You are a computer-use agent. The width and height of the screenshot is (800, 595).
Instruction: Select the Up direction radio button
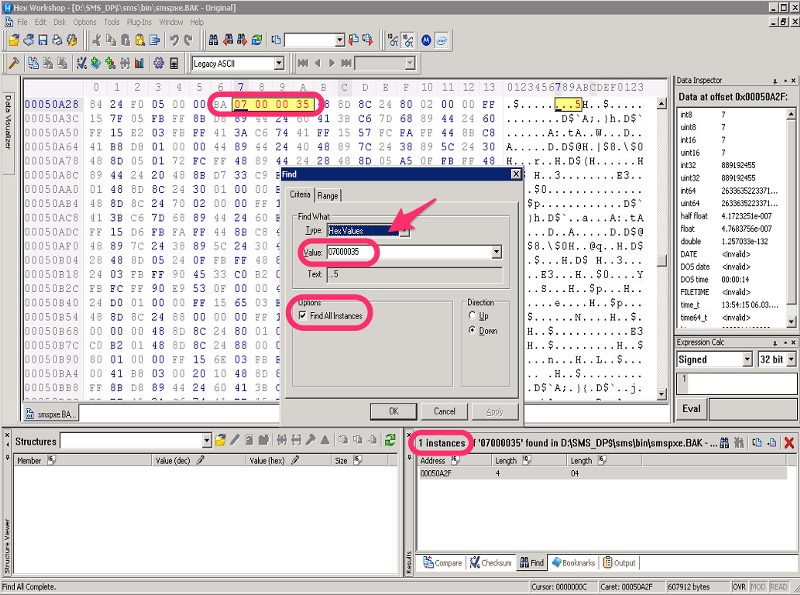coord(473,316)
